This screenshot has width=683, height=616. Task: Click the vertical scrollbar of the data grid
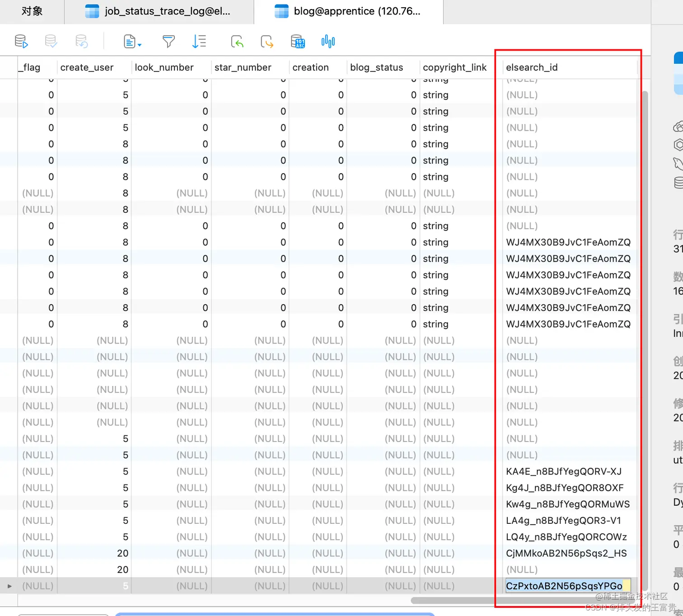645,341
